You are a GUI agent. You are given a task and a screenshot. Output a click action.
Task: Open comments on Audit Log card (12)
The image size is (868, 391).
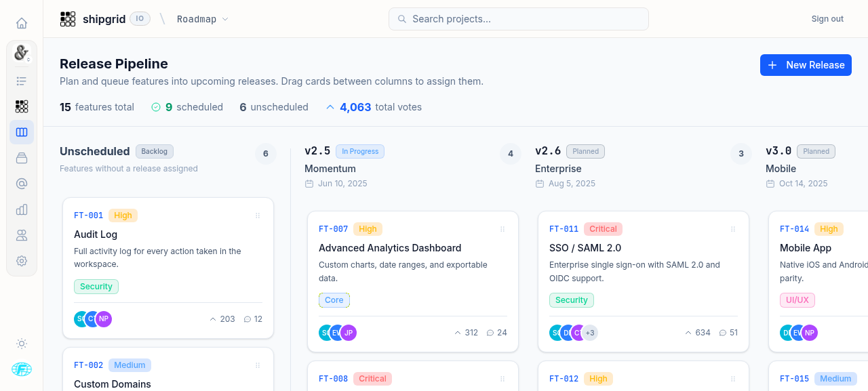coord(253,319)
